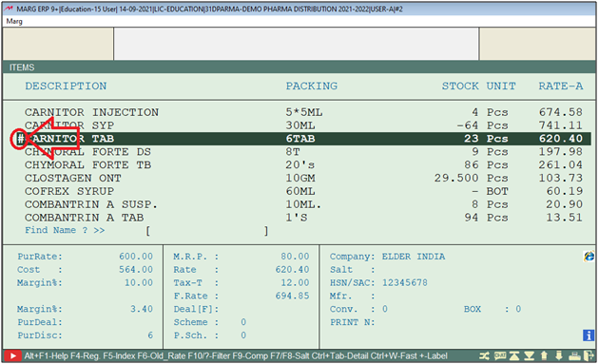Click the chat bubble icon in the bottom bar
The height and width of the screenshot is (364, 599).
(x=500, y=356)
